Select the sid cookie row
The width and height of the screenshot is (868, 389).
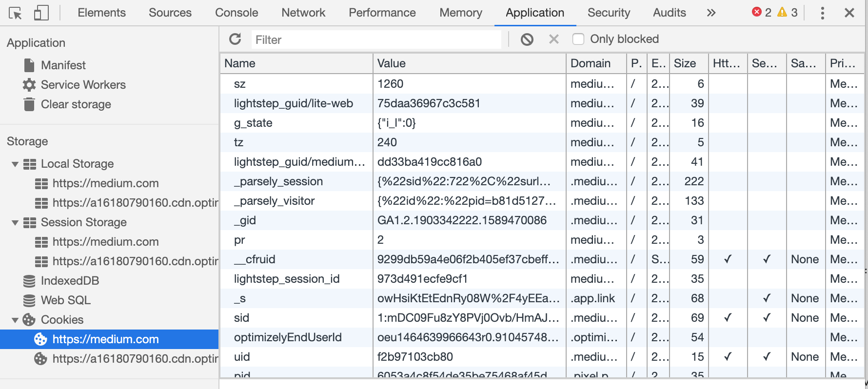[542, 318]
